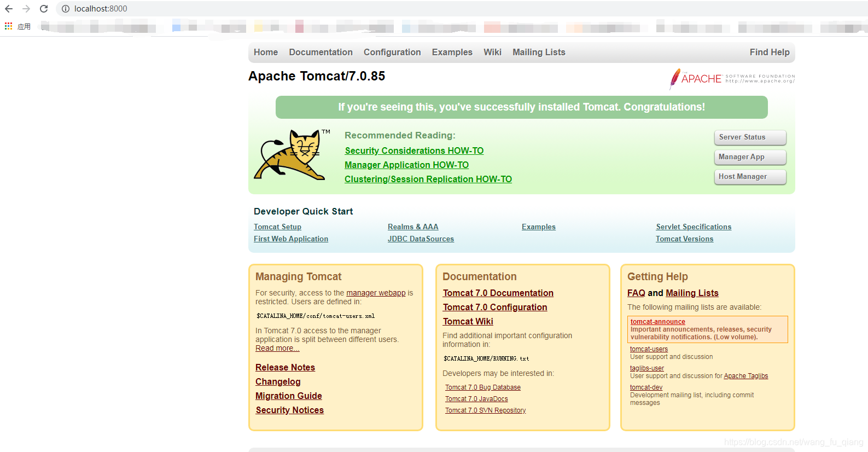Click the Managing Tomcat heading
Image resolution: width=868 pixels, height=452 pixels.
(x=298, y=276)
